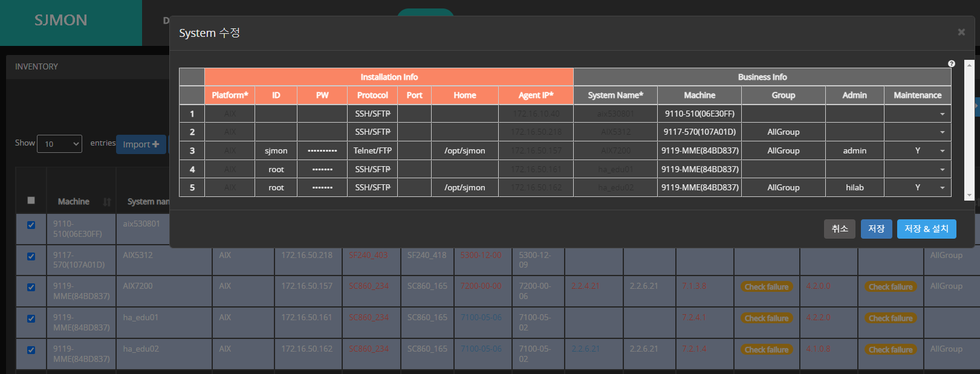
Task: Click the 저장 save button
Action: (876, 229)
